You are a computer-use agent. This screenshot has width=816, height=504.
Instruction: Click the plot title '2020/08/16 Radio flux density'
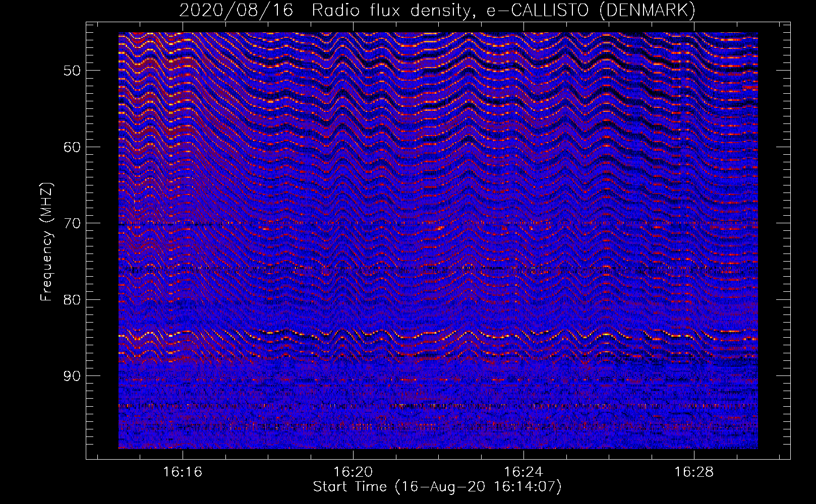click(438, 10)
